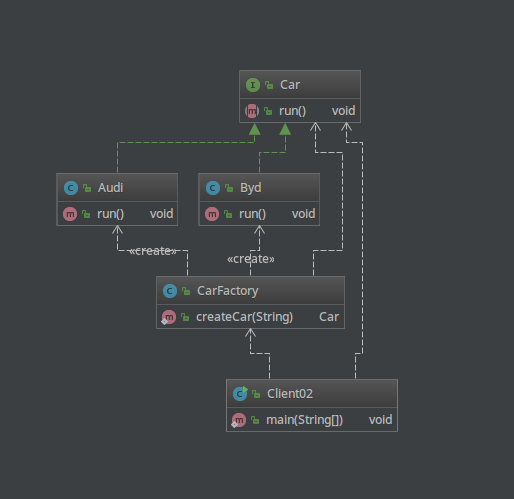Click the void return type in Client02 node

click(381, 420)
